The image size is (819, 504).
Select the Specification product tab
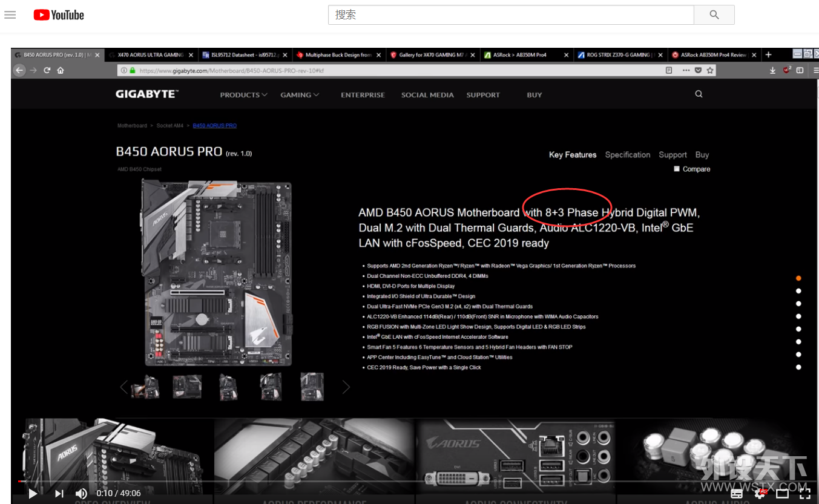[628, 155]
